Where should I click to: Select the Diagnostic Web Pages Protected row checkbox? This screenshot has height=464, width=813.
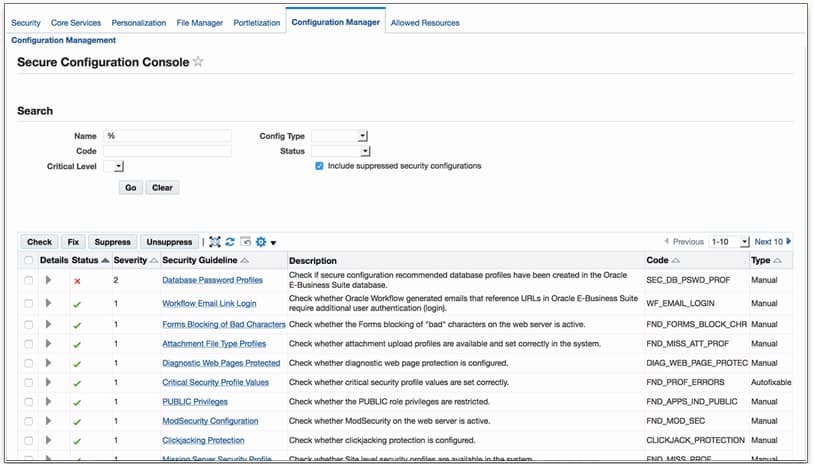click(x=29, y=363)
